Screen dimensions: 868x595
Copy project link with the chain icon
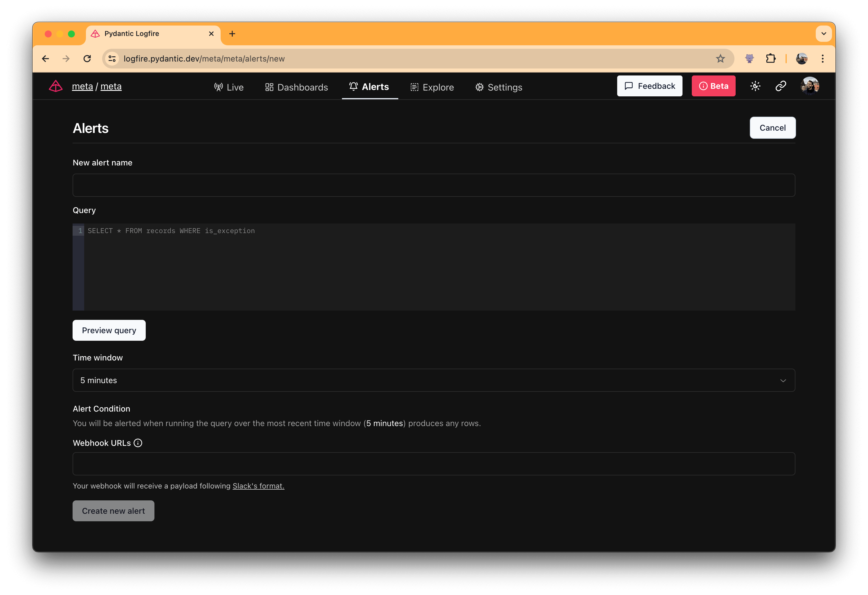[x=780, y=86]
